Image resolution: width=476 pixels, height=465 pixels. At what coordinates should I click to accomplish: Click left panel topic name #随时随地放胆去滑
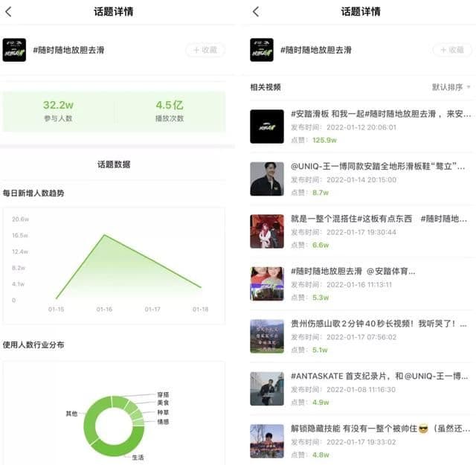click(68, 50)
